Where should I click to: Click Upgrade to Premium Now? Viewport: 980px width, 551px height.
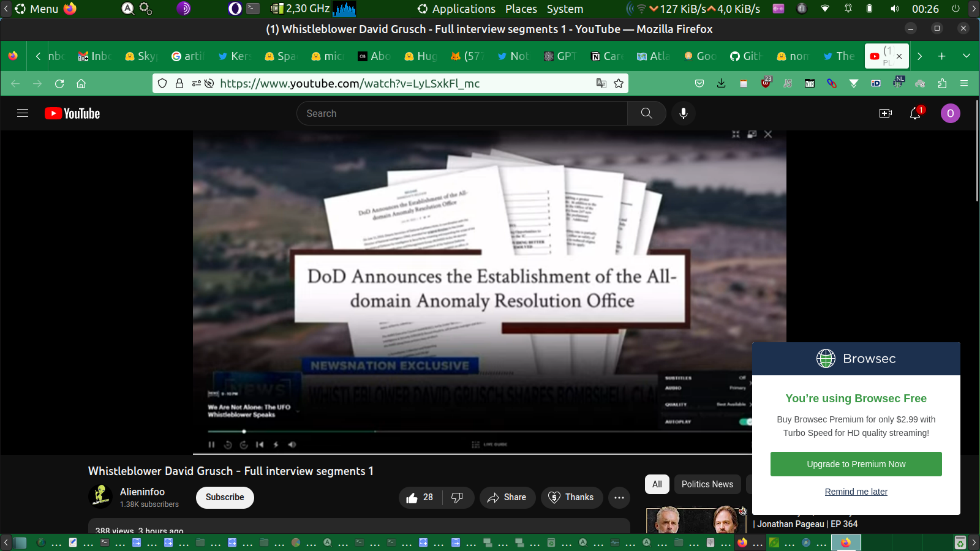click(856, 464)
